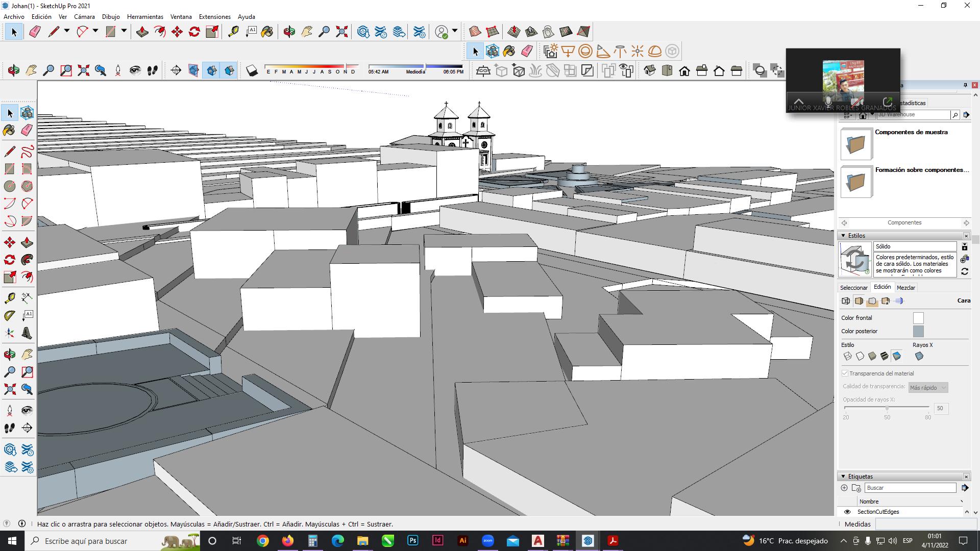Toggle visibility of SectionCutEdges tag
This screenshot has height=551, width=980.
[847, 512]
